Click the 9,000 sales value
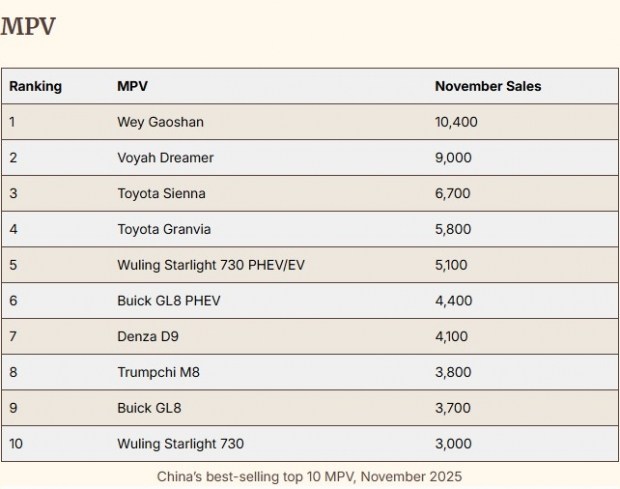Viewport: 620px width, 489px height. pos(453,158)
